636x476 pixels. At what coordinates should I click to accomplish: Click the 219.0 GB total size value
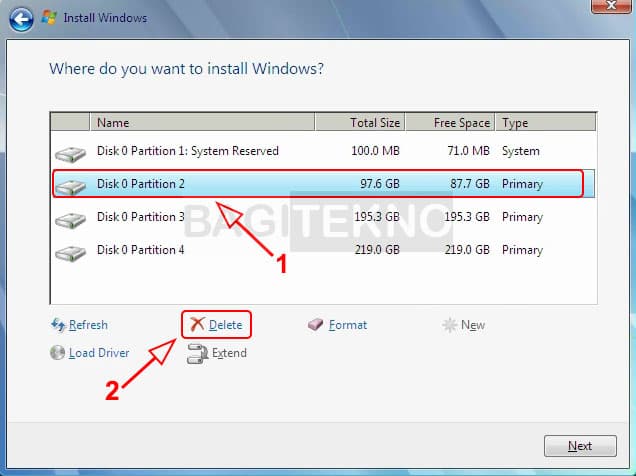tap(377, 250)
